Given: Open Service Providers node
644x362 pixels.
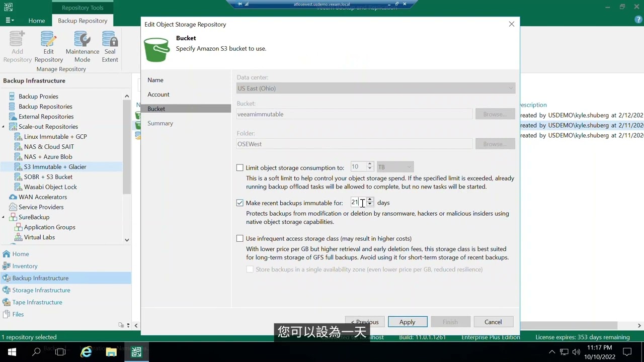Looking at the screenshot, I should pos(41,207).
